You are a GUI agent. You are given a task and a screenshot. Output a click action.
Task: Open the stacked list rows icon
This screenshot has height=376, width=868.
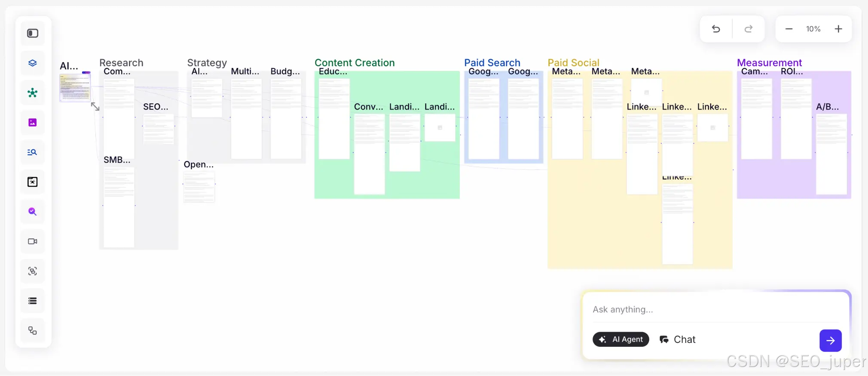click(x=33, y=301)
